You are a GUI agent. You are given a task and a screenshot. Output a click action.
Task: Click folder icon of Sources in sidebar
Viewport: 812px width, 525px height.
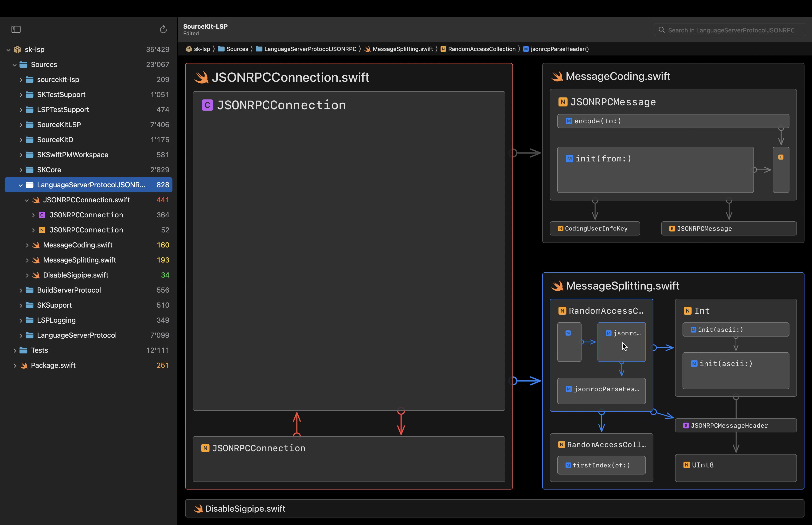point(23,64)
